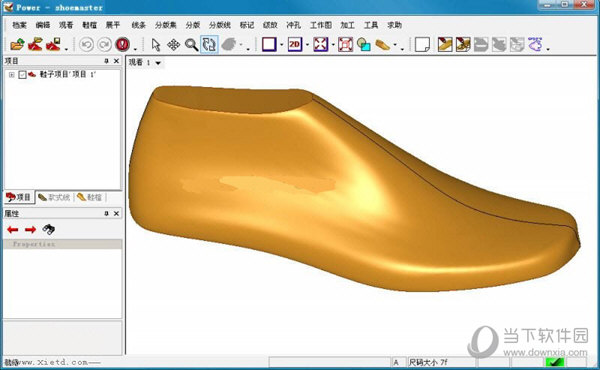Open the 工具 tools menu
The image size is (600, 370).
[x=371, y=25]
